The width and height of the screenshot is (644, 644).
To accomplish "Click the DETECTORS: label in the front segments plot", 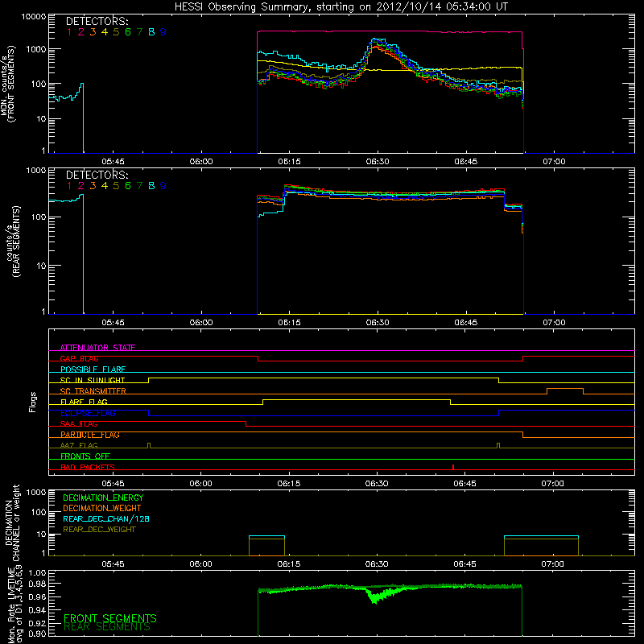I will [97, 21].
